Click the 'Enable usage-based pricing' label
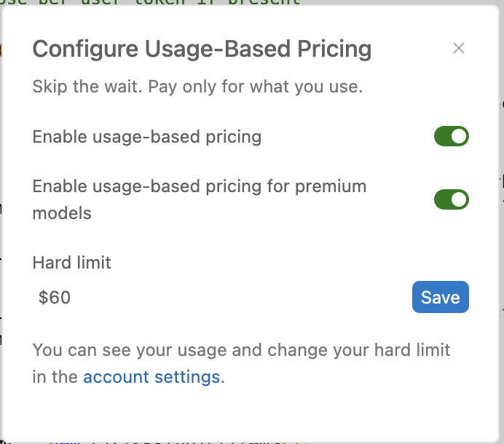 tap(146, 136)
